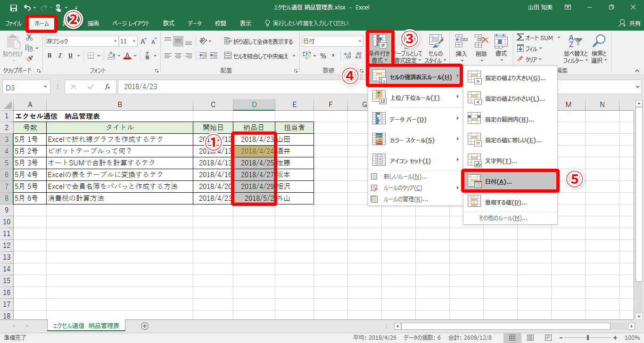Copy the selection using the copy icon

[29, 48]
